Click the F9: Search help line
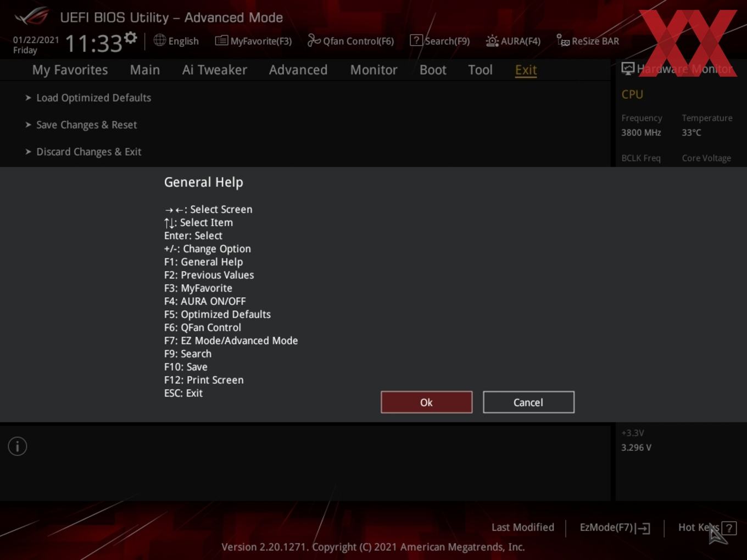This screenshot has height=560, width=747. tap(187, 354)
